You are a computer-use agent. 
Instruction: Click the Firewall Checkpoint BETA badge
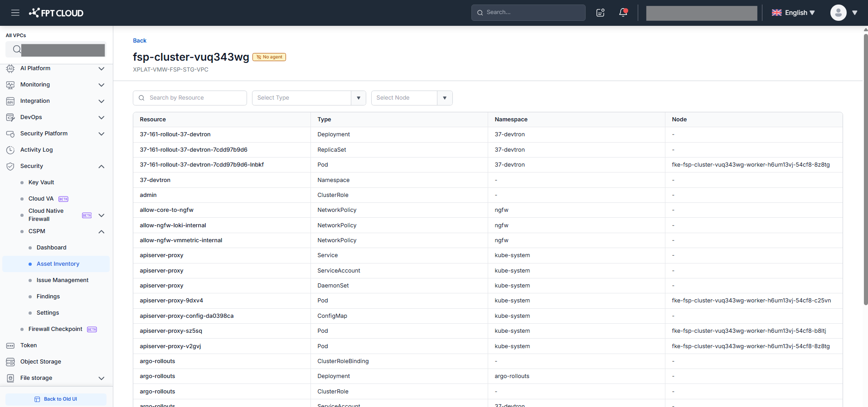92,330
